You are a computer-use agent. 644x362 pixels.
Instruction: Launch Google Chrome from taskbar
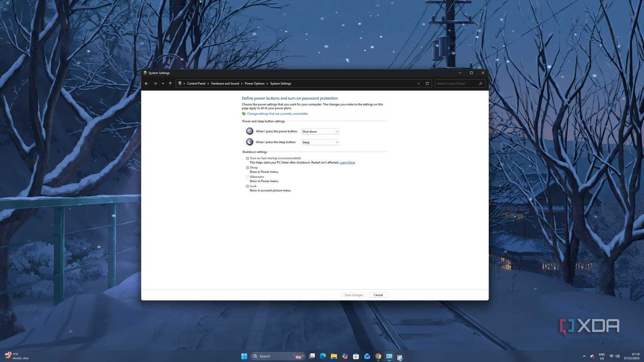[378, 356]
